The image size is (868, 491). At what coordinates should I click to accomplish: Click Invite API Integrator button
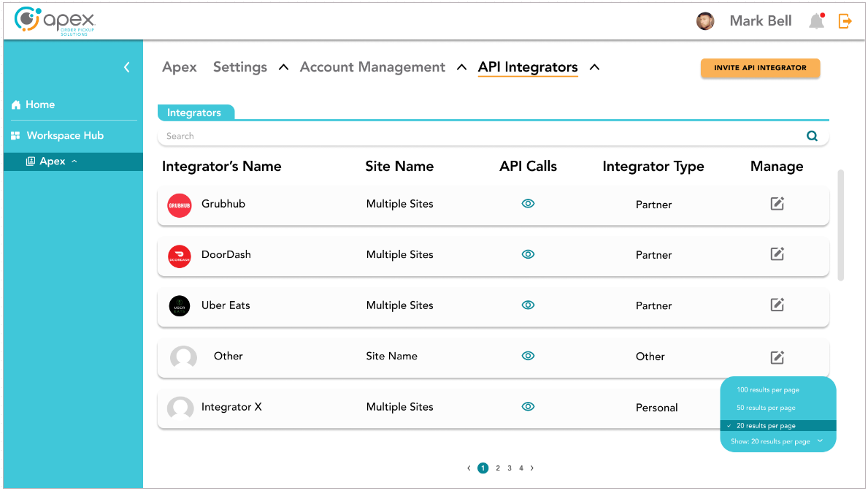[x=760, y=68]
